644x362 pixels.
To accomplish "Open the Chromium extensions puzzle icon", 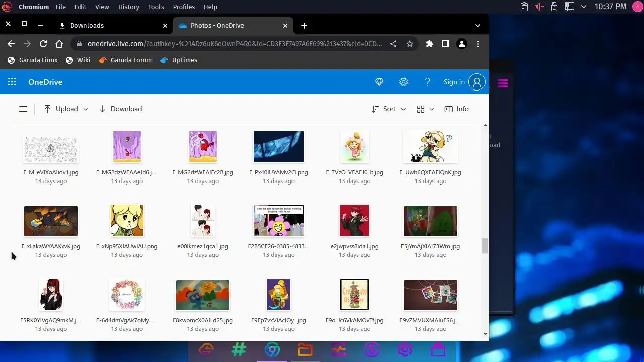I will click(430, 44).
